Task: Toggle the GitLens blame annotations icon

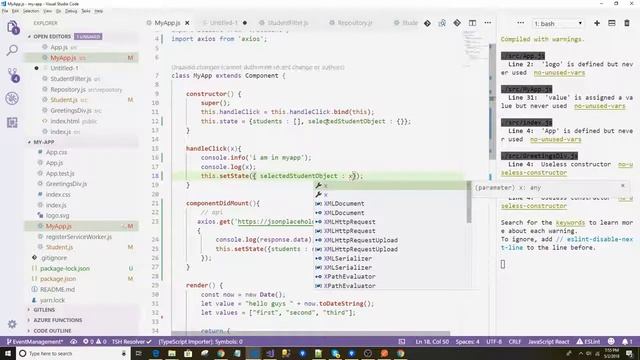Action: [x=442, y=23]
